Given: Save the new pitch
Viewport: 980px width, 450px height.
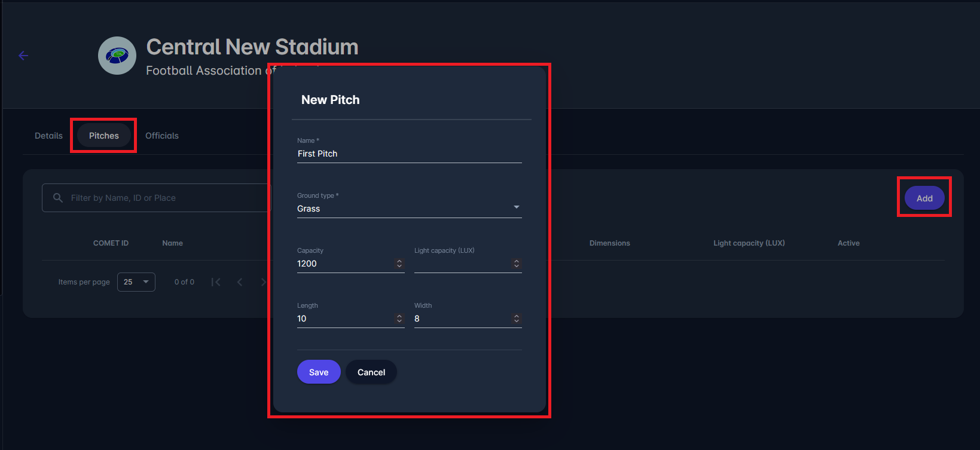Looking at the screenshot, I should click(319, 372).
